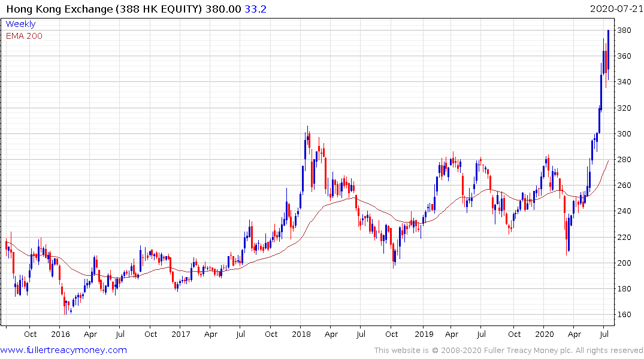Select the chart title Hong Kong Exchange

(59, 9)
